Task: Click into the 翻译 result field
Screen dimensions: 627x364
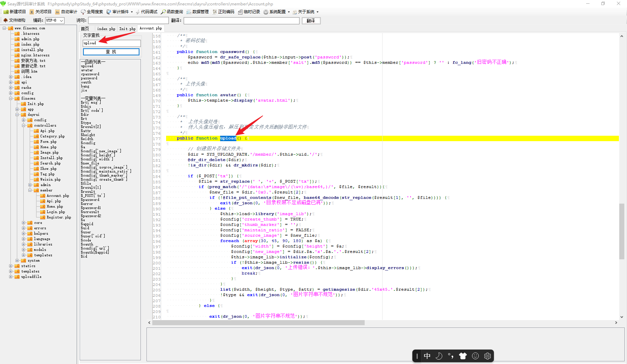Action: (241, 21)
